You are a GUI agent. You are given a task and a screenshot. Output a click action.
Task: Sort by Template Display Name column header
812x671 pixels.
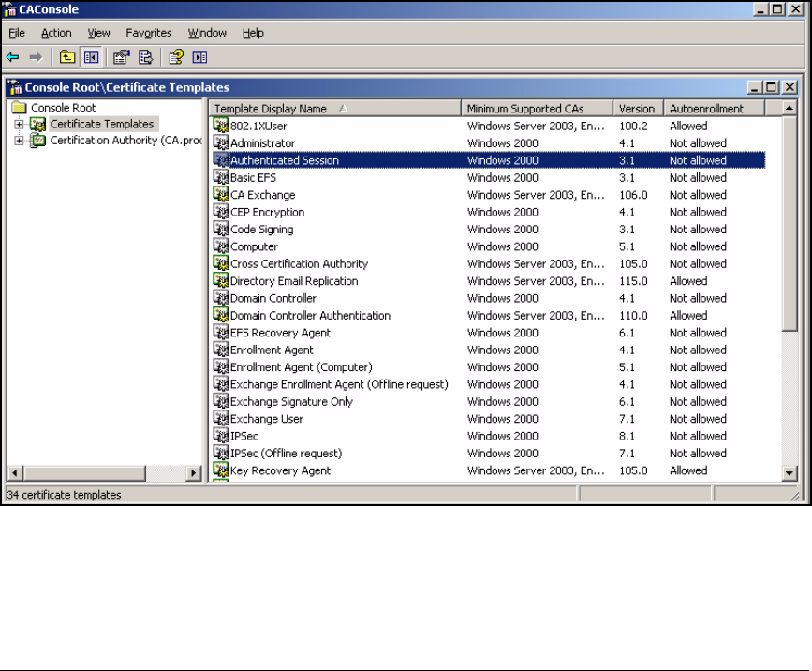coord(335,109)
